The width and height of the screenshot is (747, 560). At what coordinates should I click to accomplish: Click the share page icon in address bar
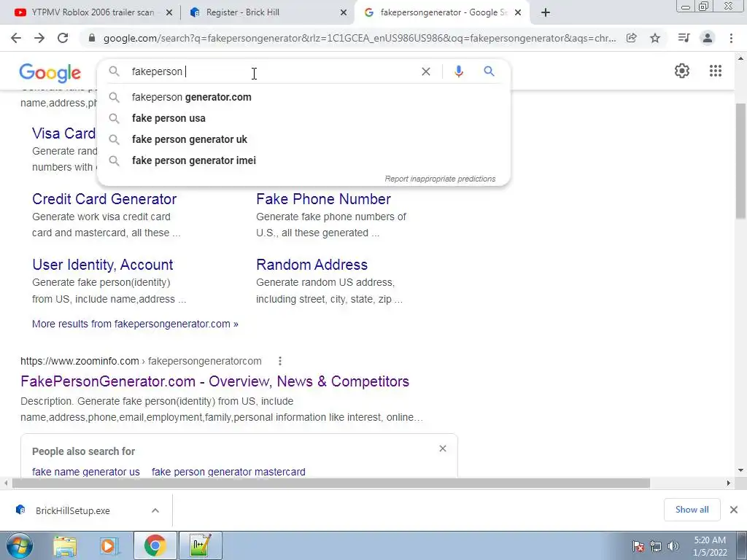(632, 38)
